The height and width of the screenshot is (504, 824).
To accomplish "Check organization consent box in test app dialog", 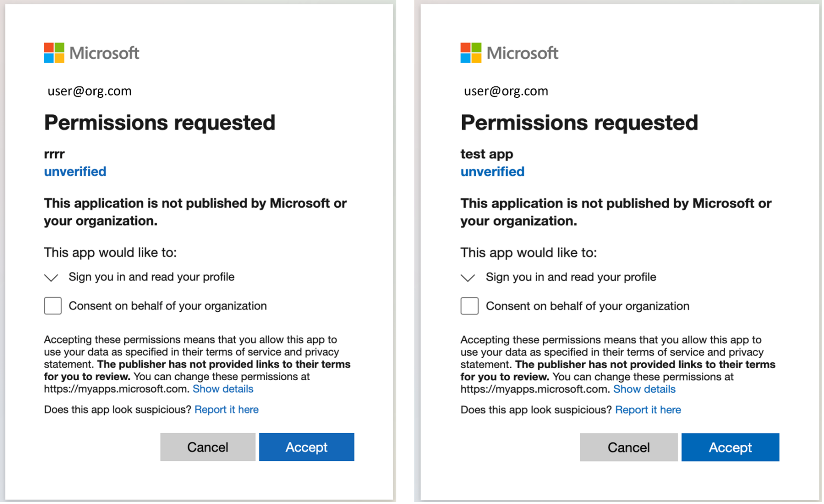I will point(469,306).
